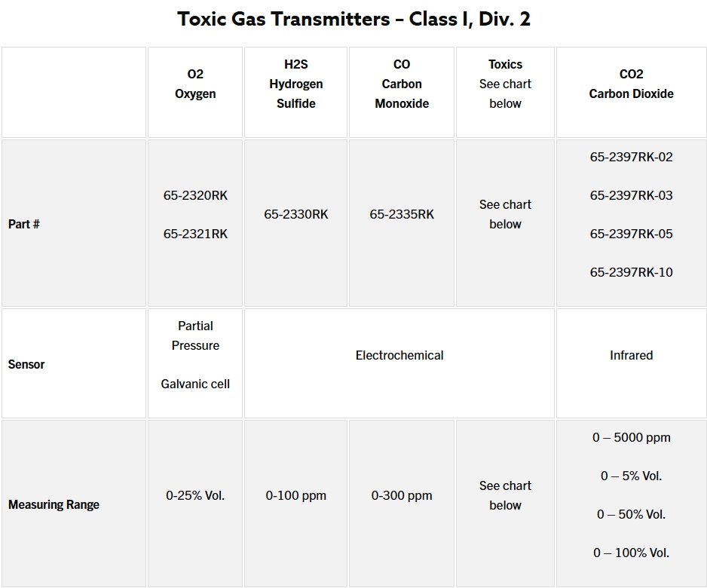This screenshot has height=588, width=707.
Task: Click the Sensor row label
Action: pyautogui.click(x=26, y=364)
